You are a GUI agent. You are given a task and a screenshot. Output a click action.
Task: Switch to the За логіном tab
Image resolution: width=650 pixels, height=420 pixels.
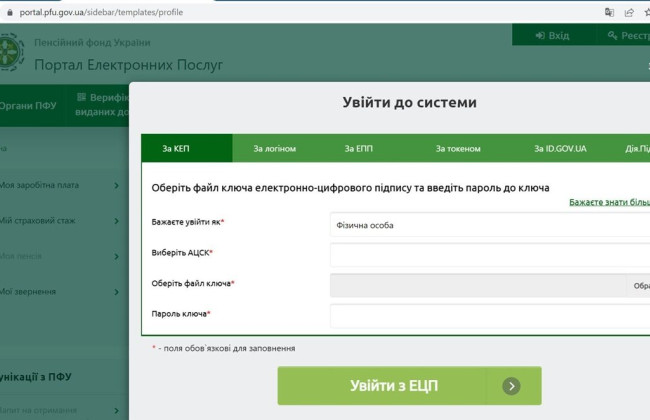coord(274,148)
